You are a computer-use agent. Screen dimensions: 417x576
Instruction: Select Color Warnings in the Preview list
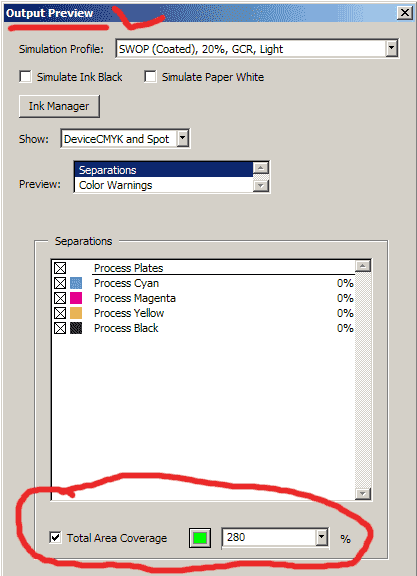click(164, 185)
